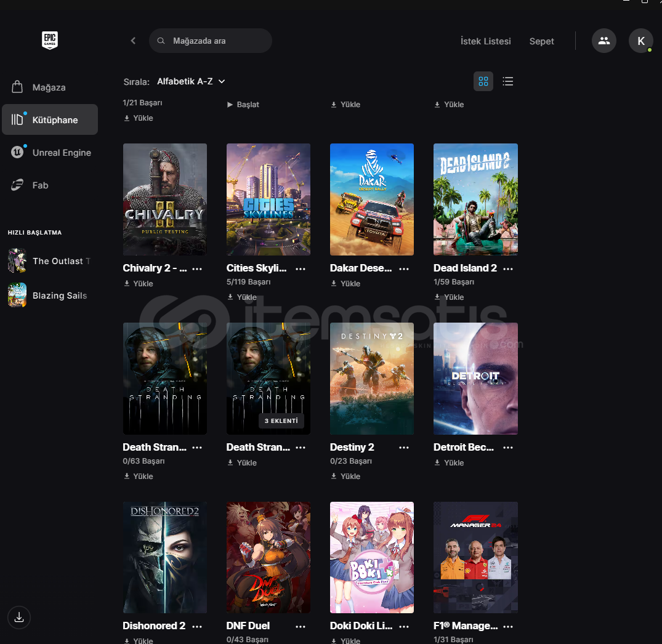This screenshot has width=662, height=644.
Task: Open options for Death Stranding with add-ons
Action: [x=301, y=448]
